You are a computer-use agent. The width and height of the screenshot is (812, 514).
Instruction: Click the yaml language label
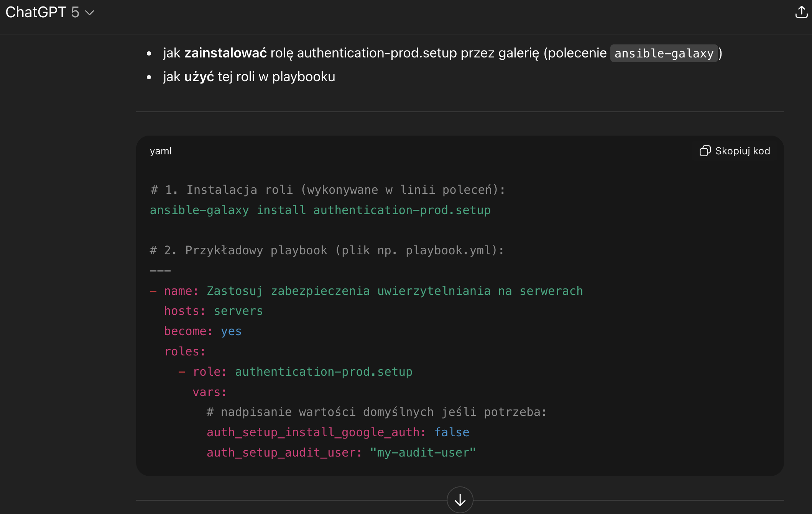point(161,151)
